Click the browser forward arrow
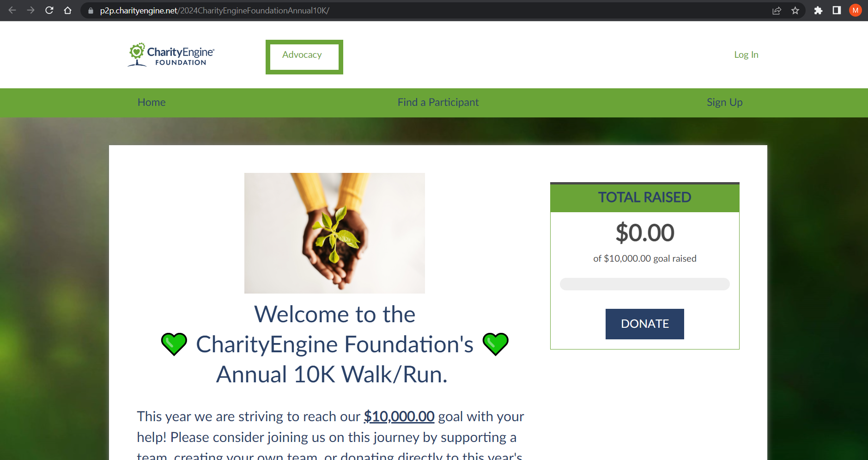The image size is (868, 460). [x=30, y=10]
